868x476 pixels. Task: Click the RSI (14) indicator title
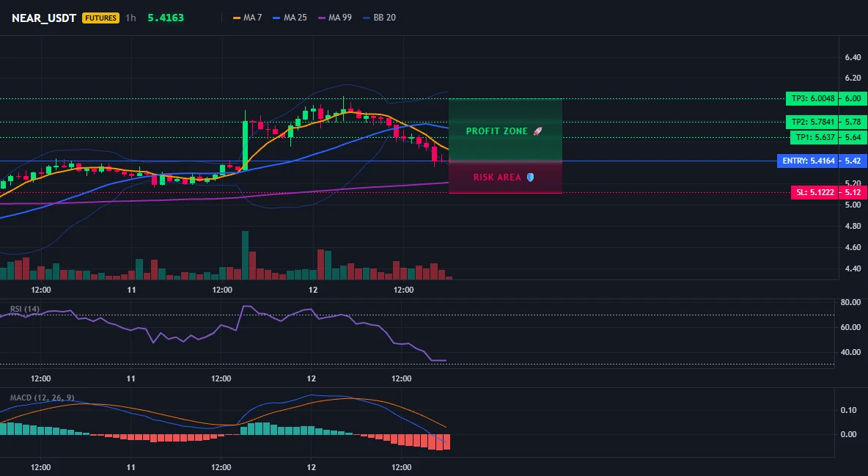point(25,309)
